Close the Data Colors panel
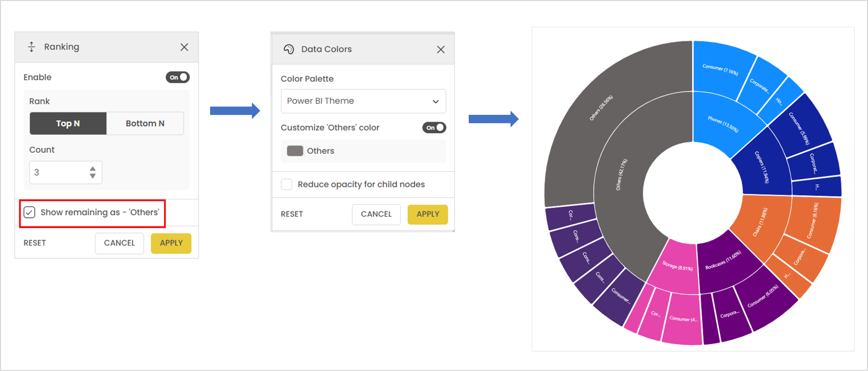 point(440,50)
